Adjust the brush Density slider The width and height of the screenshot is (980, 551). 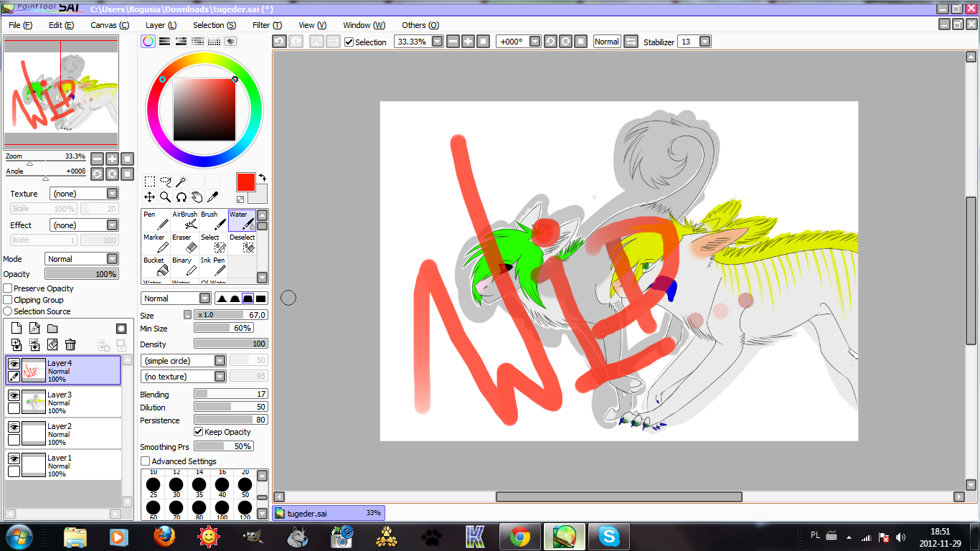[231, 344]
